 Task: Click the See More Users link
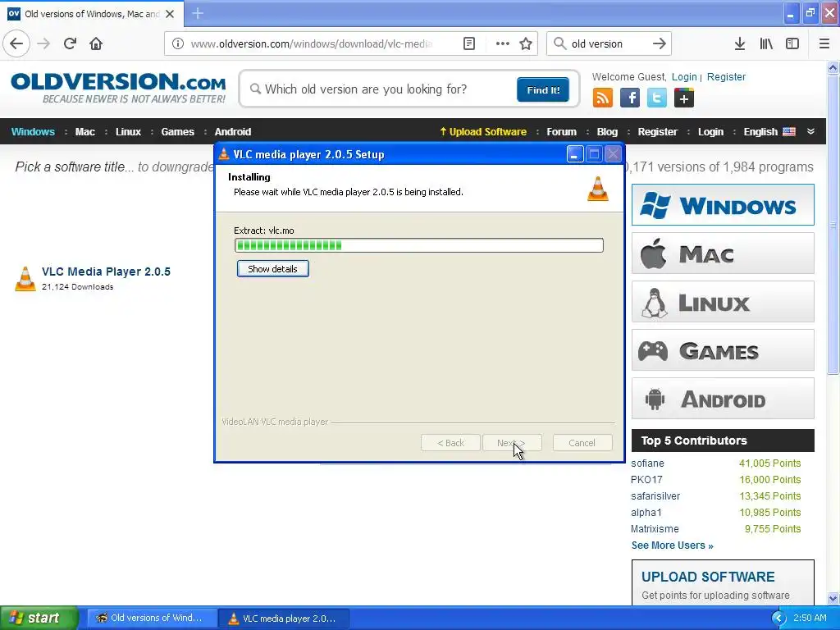(673, 546)
